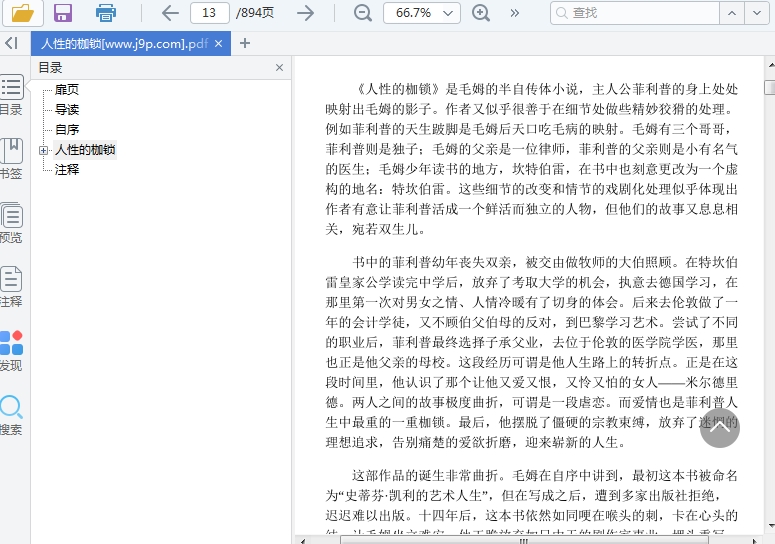Select 人性的枷锁 outline entry
Viewport: 775px width, 544px height.
pyautogui.click(x=85, y=150)
